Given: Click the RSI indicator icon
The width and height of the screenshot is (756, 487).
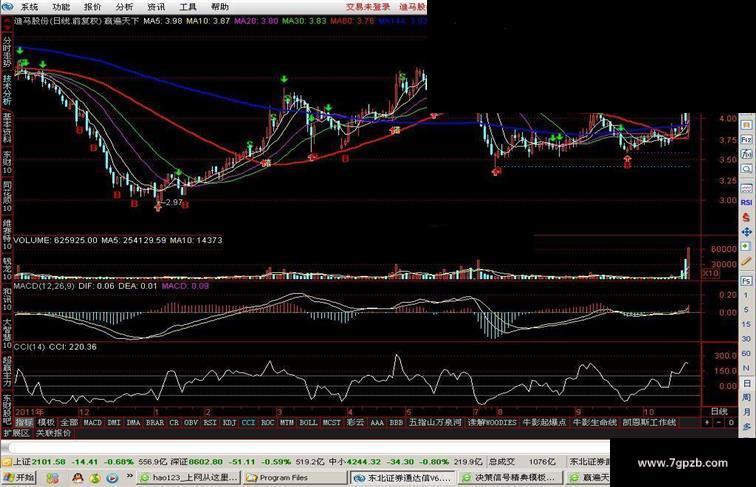Looking at the screenshot, I should [746, 203].
